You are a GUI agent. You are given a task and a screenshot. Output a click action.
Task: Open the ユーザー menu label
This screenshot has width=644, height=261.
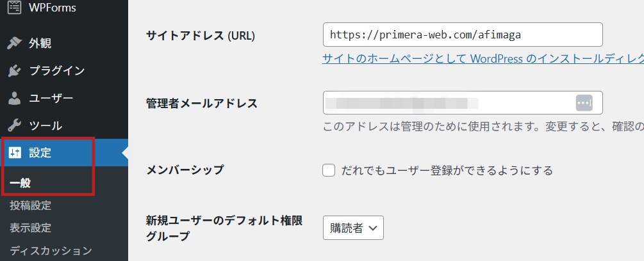[51, 99]
